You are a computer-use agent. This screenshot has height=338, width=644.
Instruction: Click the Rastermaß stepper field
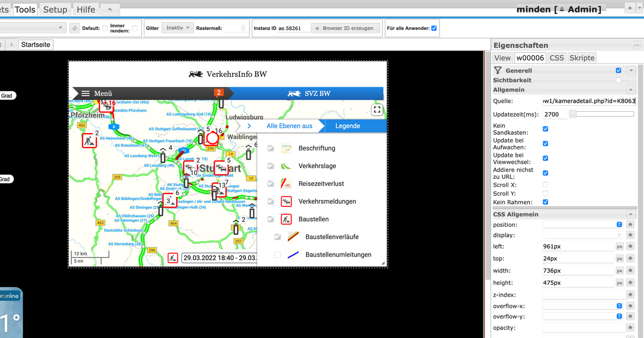coord(235,28)
